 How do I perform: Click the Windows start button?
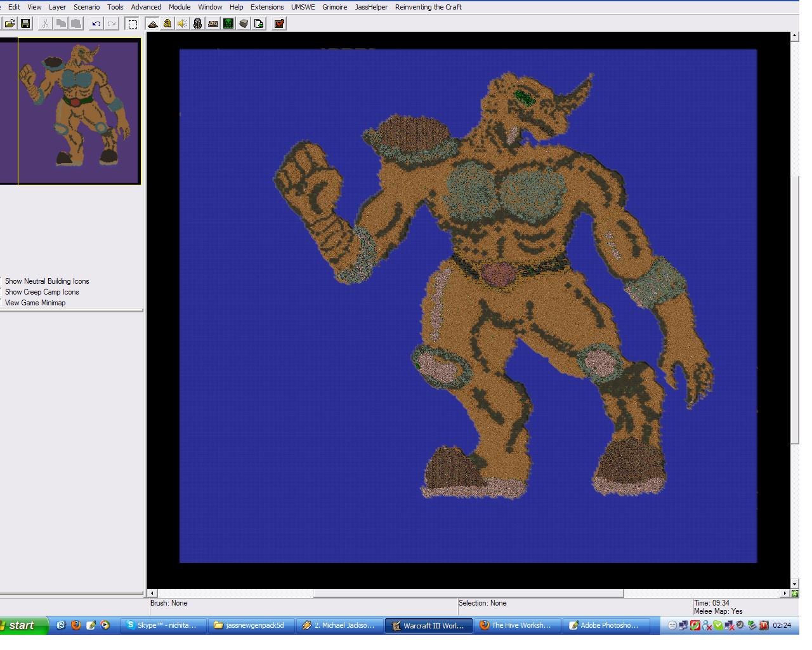coord(23,625)
